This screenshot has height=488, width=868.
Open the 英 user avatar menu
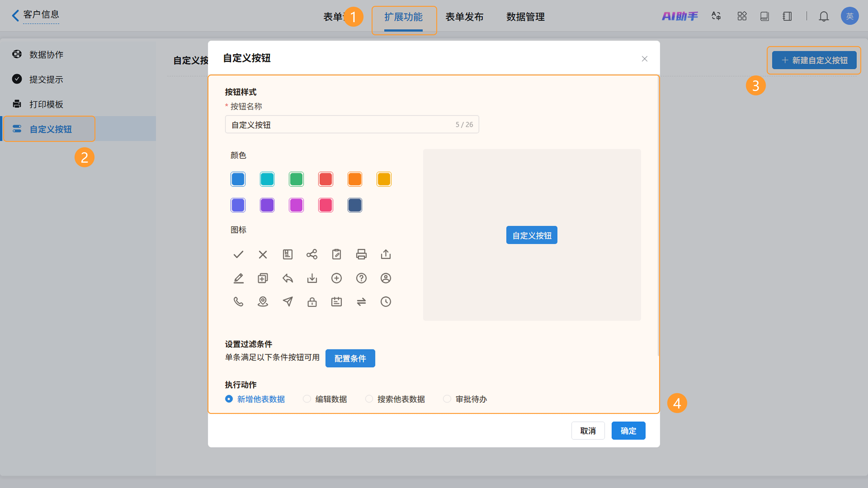[x=849, y=16]
